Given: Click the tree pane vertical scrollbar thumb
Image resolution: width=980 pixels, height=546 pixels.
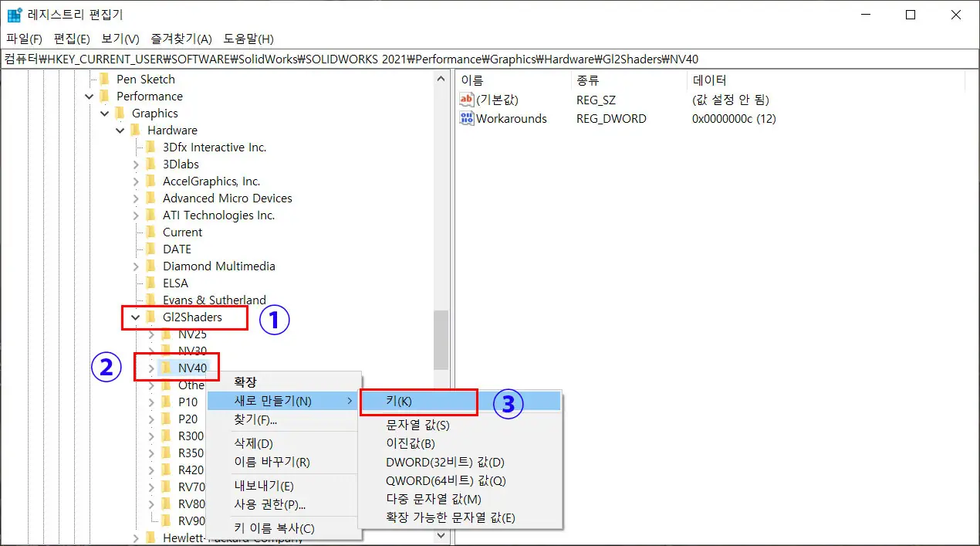Looking at the screenshot, I should click(x=441, y=340).
